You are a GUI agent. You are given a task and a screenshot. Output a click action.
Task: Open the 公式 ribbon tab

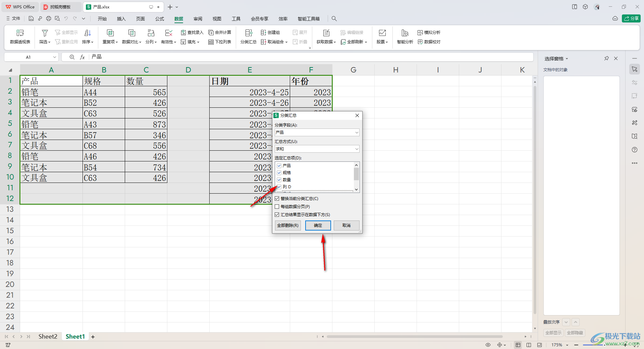pos(160,19)
